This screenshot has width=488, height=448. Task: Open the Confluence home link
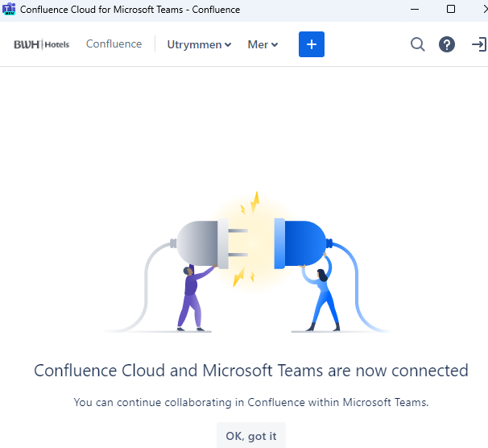click(114, 44)
